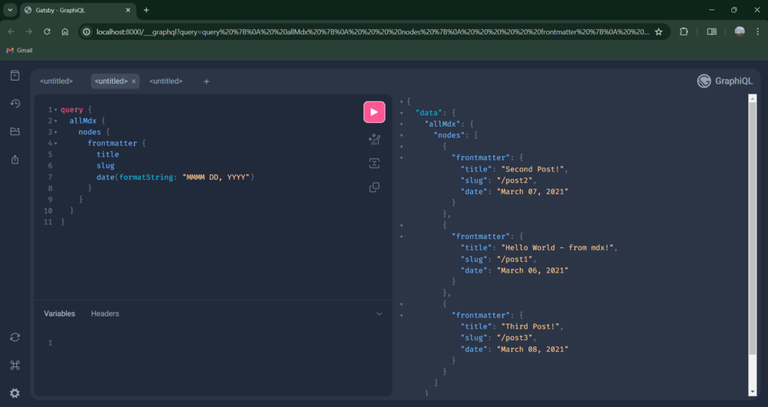Fold the allMdx block on line 2
This screenshot has width=768, height=407.
point(56,121)
